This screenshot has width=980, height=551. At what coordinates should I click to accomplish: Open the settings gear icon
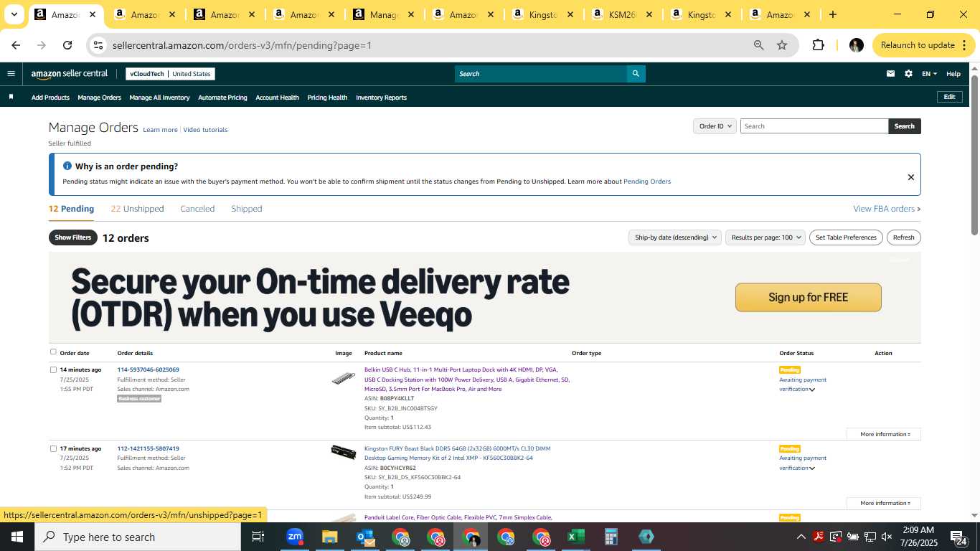tap(908, 73)
